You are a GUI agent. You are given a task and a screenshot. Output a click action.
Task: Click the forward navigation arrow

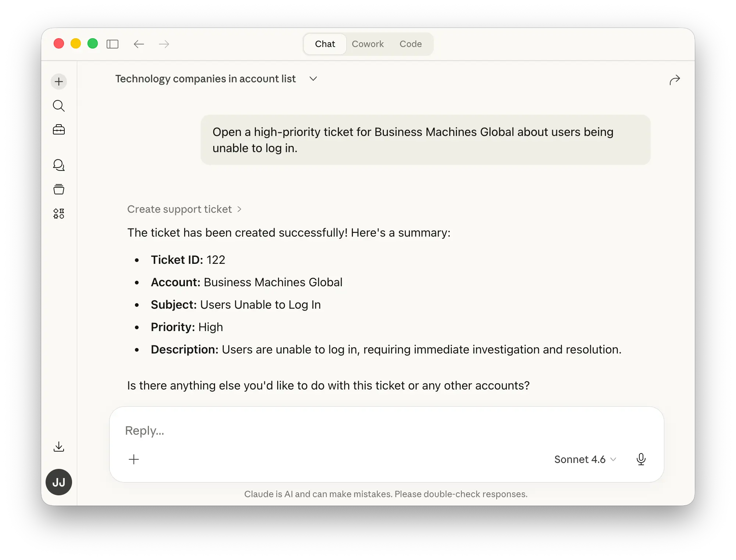(x=164, y=44)
